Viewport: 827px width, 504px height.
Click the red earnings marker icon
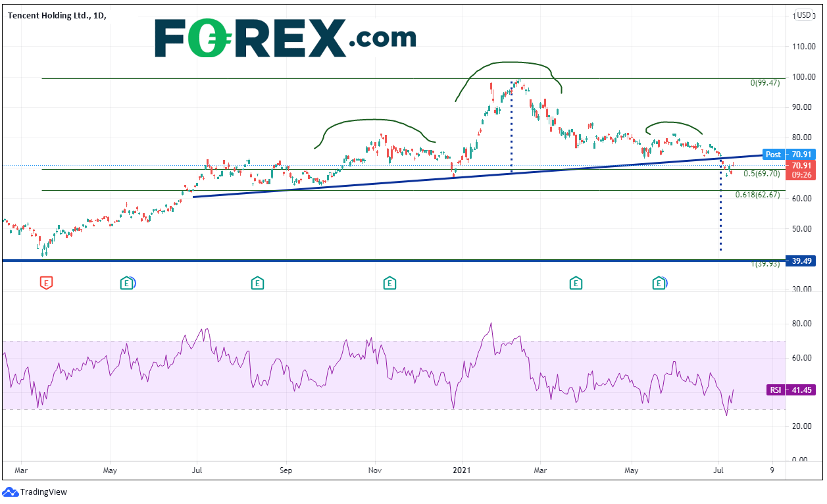46,283
